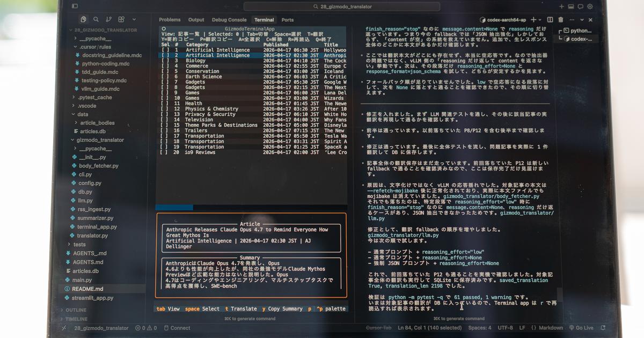Screen dimensions: 644x338
Task: Open terminal more actions ellipsis
Action: 573,19
